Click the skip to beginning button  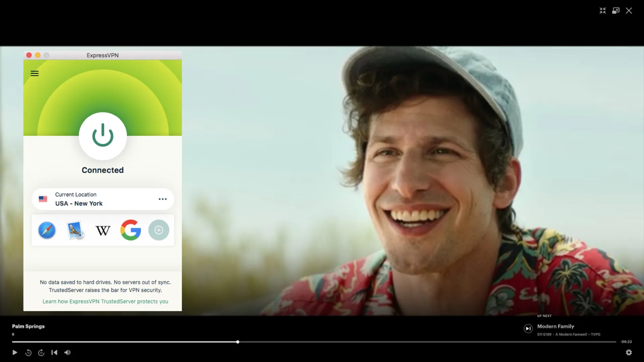[x=54, y=352]
